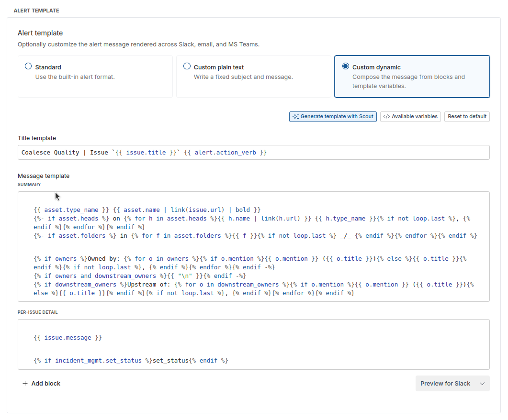Click Generate template with Scout label

(337, 117)
